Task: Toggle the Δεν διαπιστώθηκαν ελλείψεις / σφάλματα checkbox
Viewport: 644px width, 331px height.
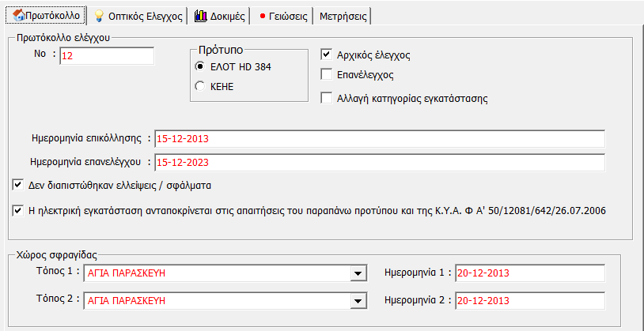Action: pyautogui.click(x=18, y=185)
